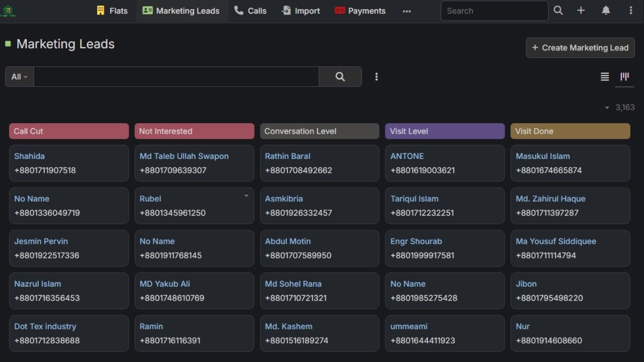Open the Md. Zahirul Haque lead
The width and height of the screenshot is (644, 362).
pos(550,199)
